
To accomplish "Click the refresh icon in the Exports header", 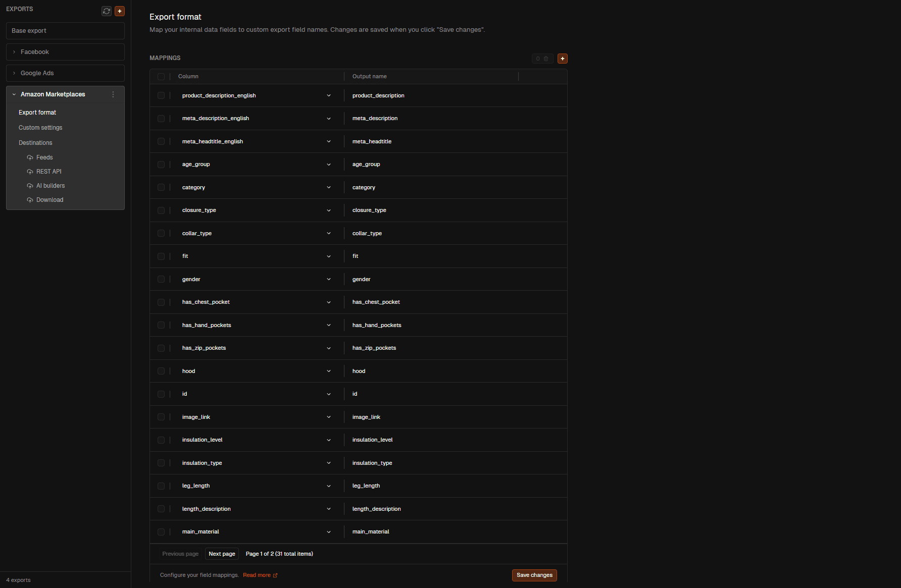I will [106, 11].
